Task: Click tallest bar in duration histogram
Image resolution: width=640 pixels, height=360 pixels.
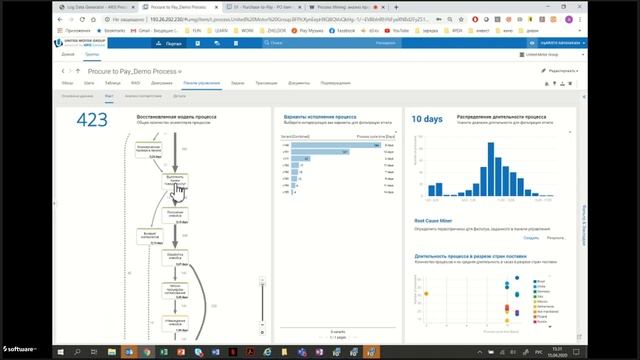Action: click(491, 169)
